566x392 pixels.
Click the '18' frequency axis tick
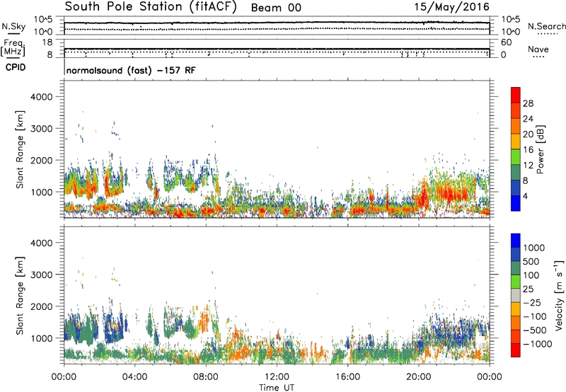tap(47, 42)
